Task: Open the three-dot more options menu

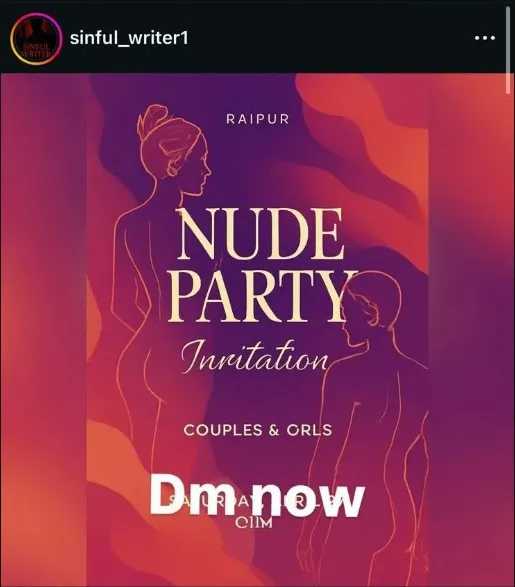Action: click(485, 38)
